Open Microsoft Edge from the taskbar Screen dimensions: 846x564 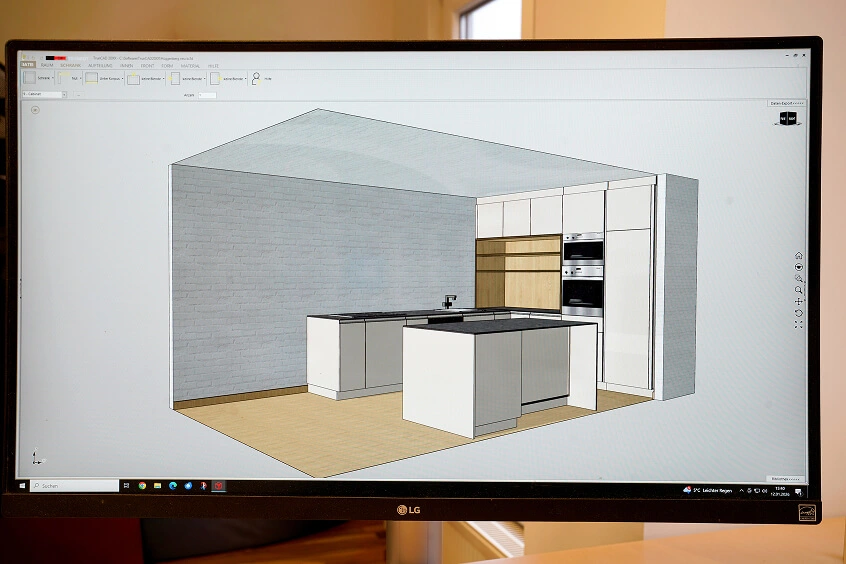pyautogui.click(x=173, y=486)
